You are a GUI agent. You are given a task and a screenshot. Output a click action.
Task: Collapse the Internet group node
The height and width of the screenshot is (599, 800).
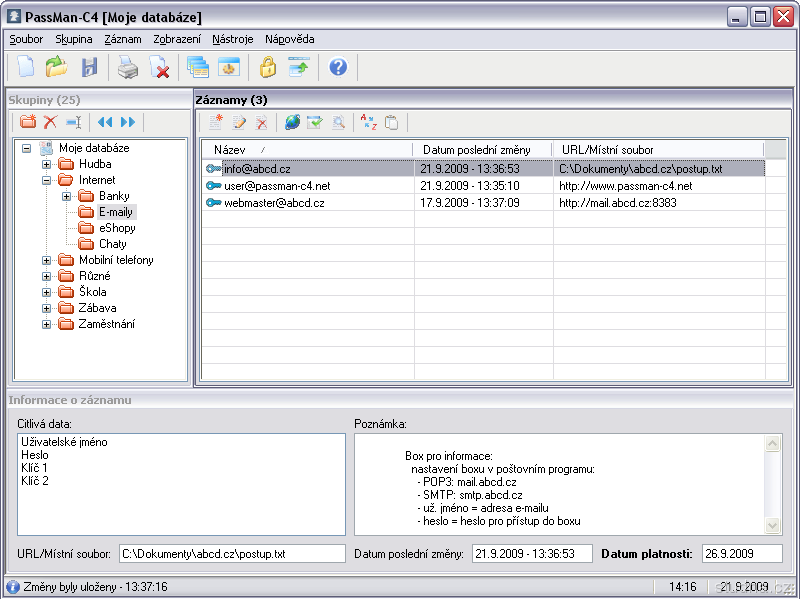click(x=47, y=180)
